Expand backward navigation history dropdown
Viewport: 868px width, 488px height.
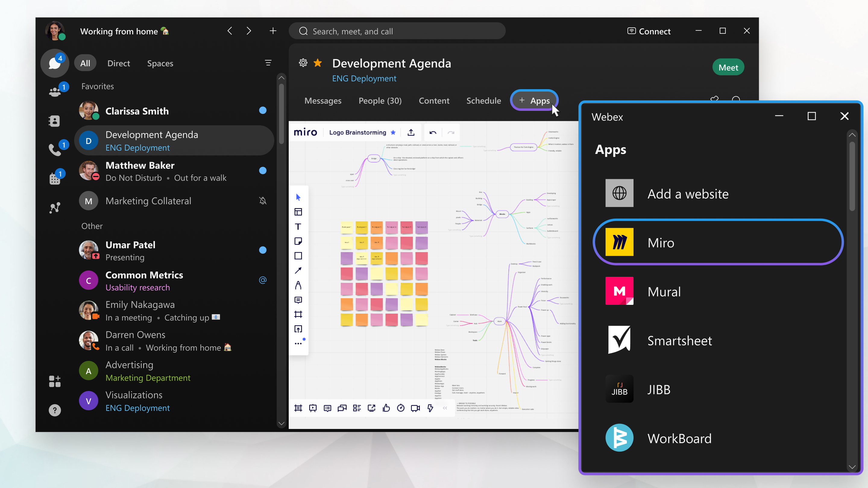click(230, 31)
